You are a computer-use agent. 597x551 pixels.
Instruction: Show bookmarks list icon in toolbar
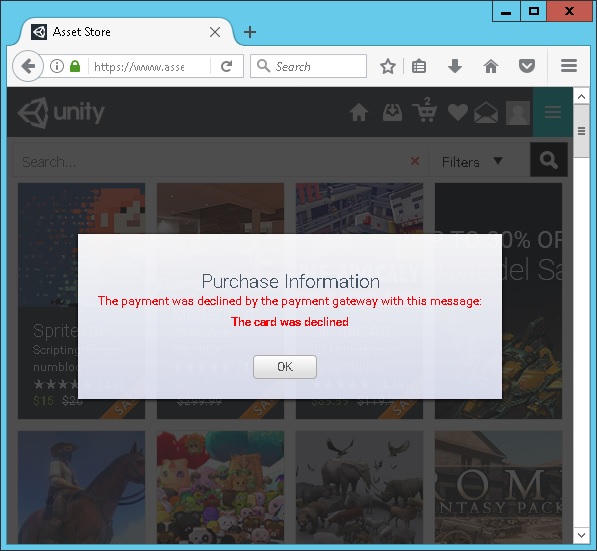pyautogui.click(x=419, y=66)
